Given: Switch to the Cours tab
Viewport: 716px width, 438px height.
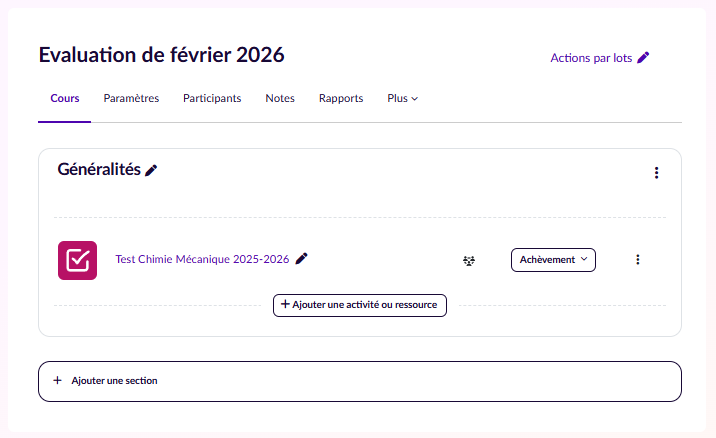Looking at the screenshot, I should 65,99.
